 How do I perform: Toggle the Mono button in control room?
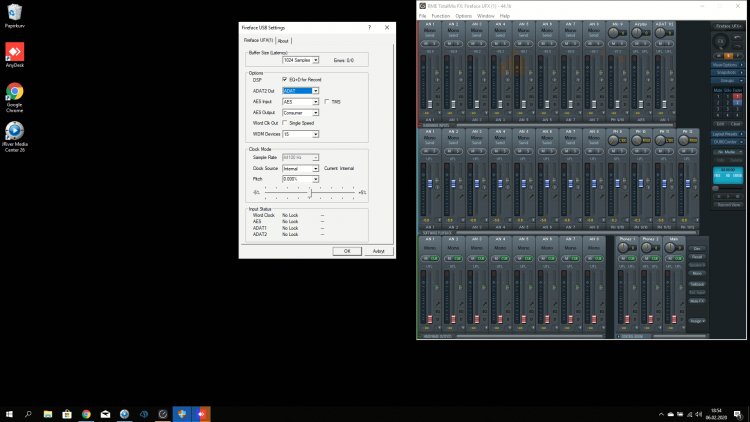[x=697, y=273]
